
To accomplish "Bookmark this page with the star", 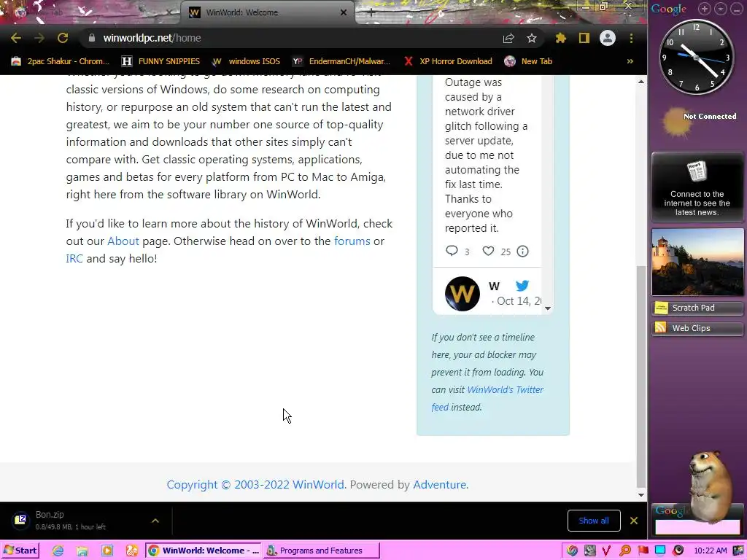I will coord(532,38).
